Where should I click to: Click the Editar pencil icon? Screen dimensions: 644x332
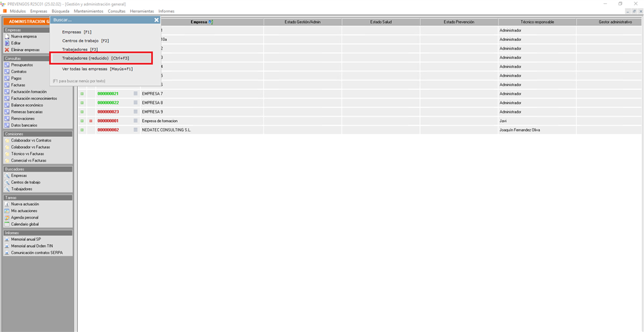(7, 43)
